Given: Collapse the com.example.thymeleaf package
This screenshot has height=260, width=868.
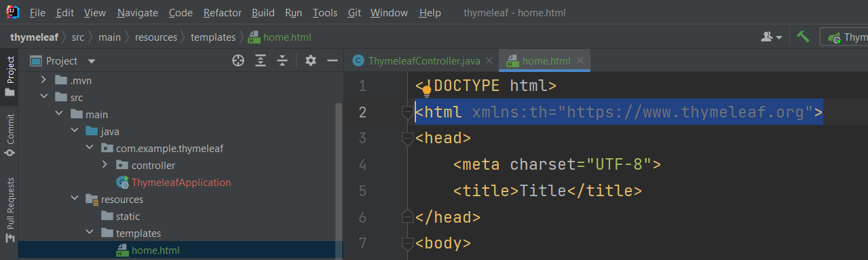Looking at the screenshot, I should pyautogui.click(x=90, y=149).
